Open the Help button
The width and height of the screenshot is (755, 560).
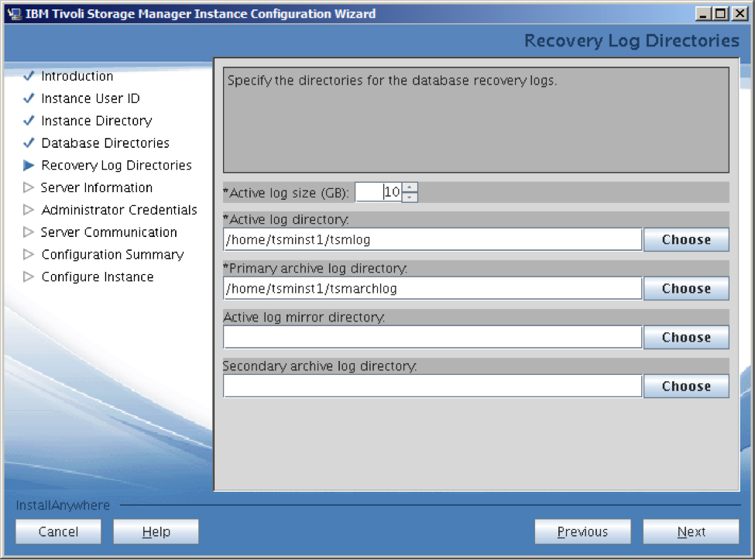[156, 531]
